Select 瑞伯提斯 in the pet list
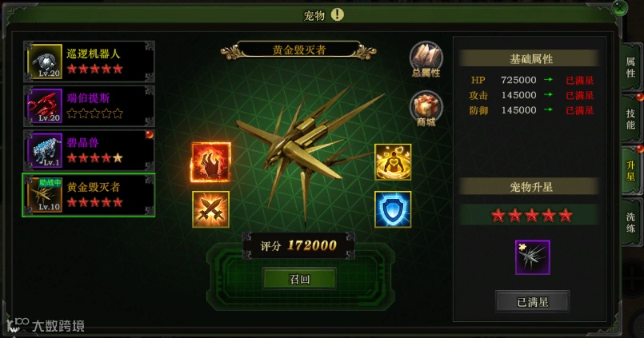644x338 pixels. pos(89,105)
